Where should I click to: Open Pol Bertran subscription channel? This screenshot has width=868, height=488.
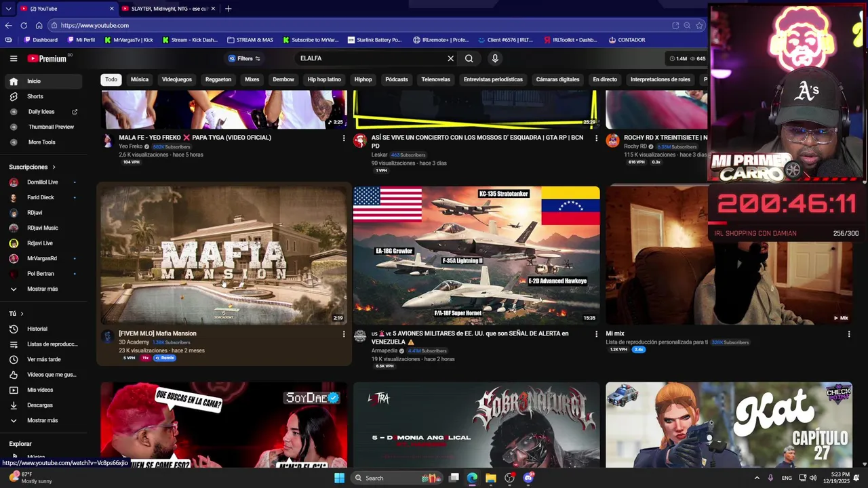(43, 273)
